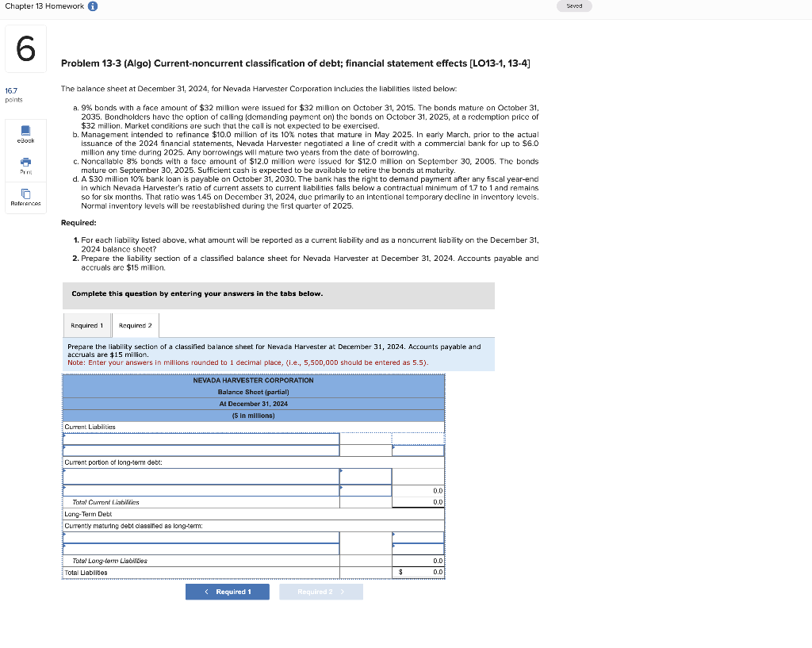Viewport: 812px width, 648px height.
Task: Open the References panel
Action: click(25, 196)
